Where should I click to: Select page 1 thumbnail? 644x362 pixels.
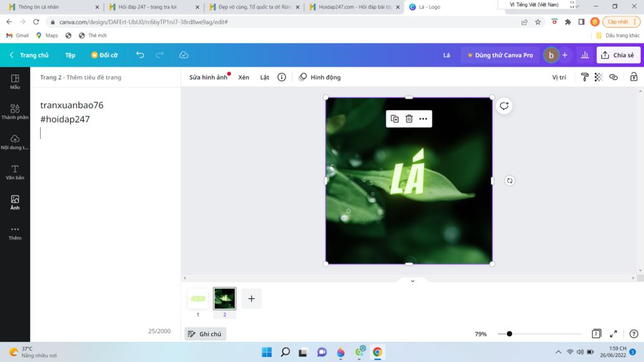tap(198, 299)
